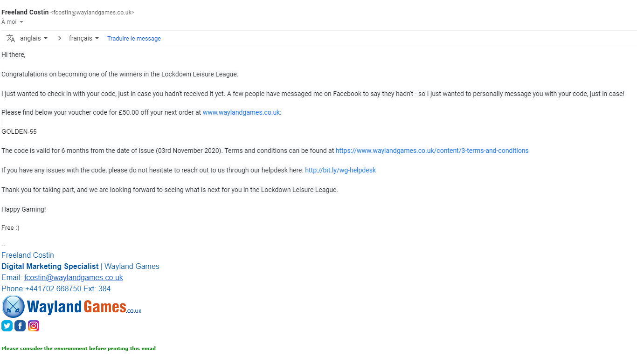Expand recipient details next to À moi
The image size is (637, 364).
[x=21, y=22]
